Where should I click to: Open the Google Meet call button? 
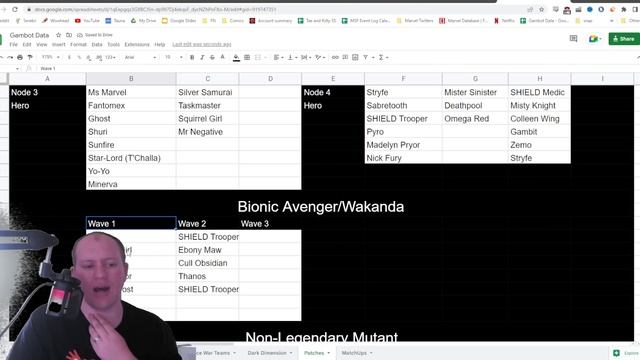594,39
